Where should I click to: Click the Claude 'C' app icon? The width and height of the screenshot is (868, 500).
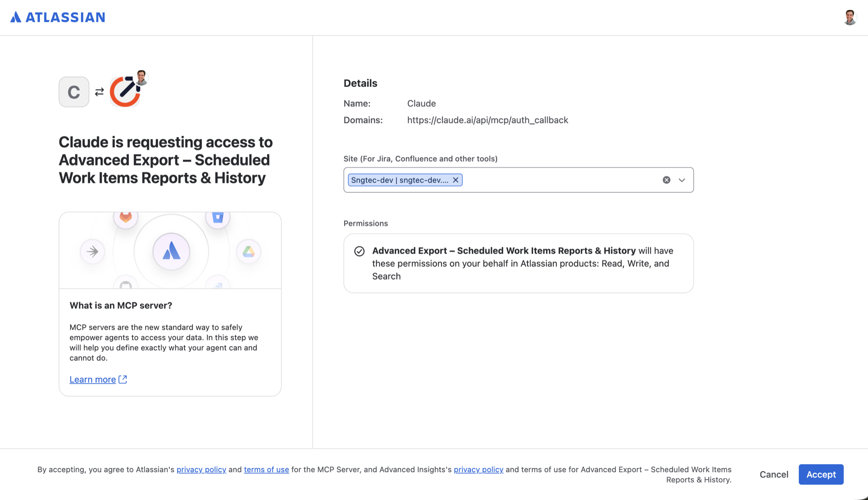74,92
